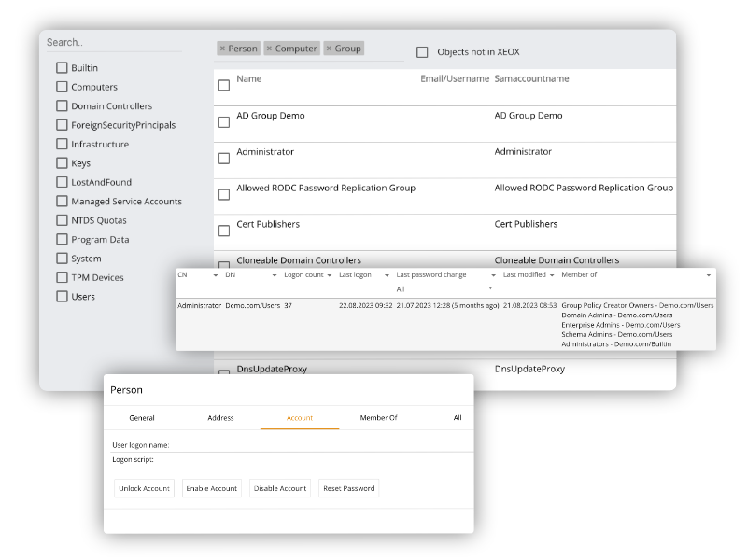
Task: Click Group Policy Creator Owners entry
Action: point(638,306)
